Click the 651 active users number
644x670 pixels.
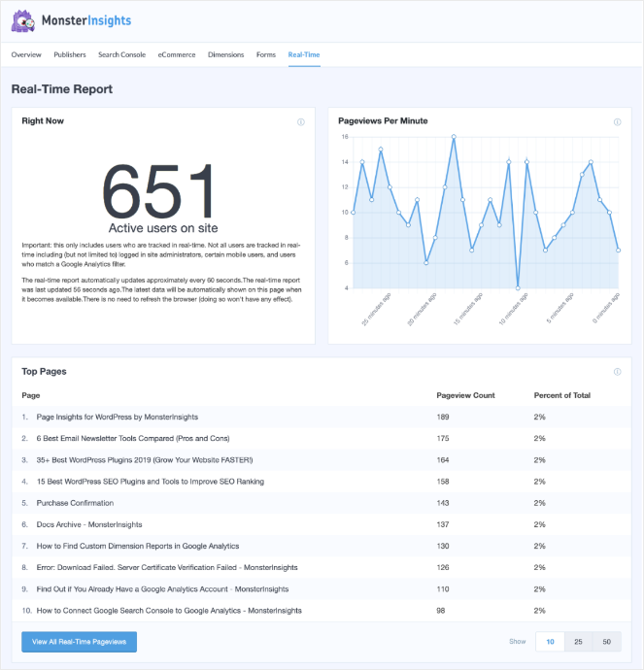coord(159,191)
